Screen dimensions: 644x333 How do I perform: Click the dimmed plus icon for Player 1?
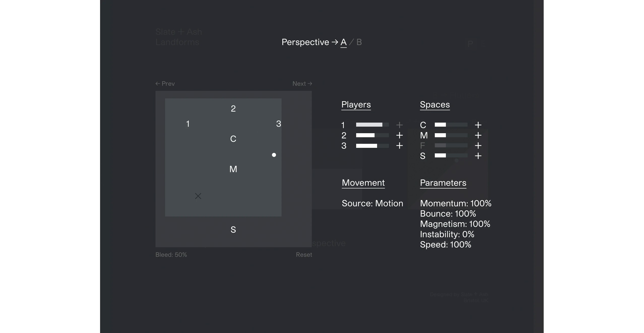[x=399, y=125]
